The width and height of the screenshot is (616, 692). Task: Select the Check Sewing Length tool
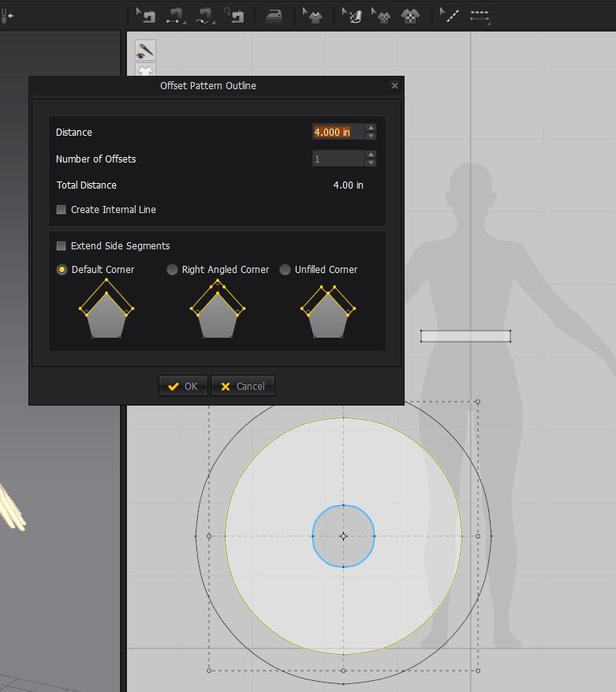(234, 16)
